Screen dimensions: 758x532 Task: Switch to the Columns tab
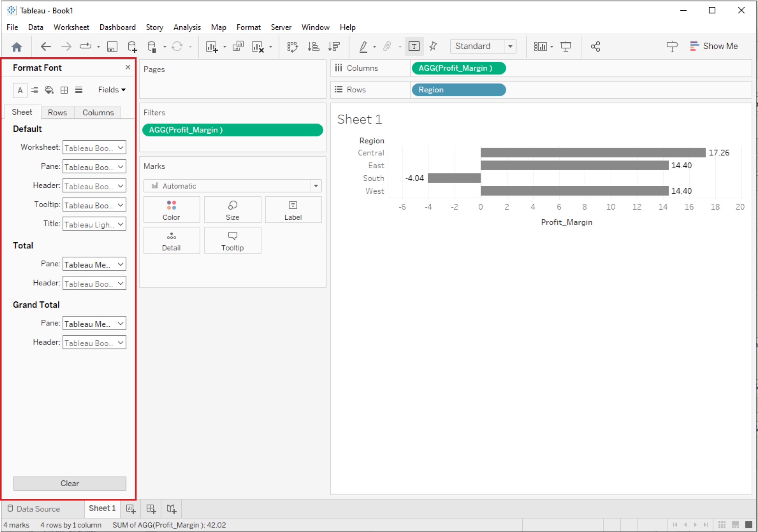98,113
